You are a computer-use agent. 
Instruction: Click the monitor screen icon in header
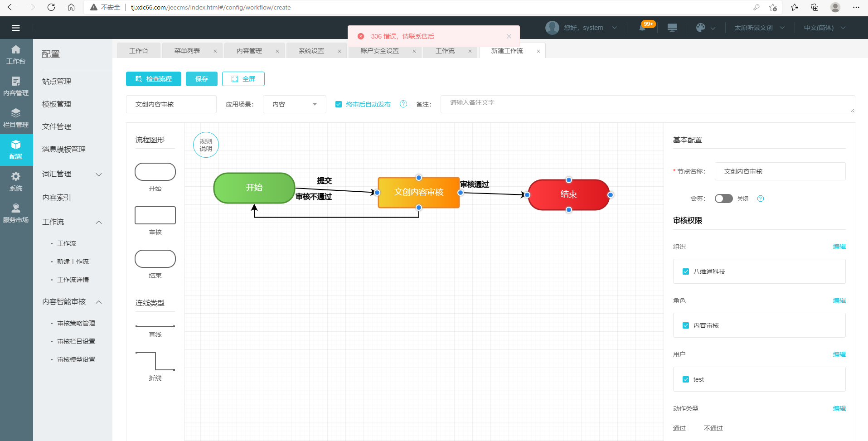point(672,28)
